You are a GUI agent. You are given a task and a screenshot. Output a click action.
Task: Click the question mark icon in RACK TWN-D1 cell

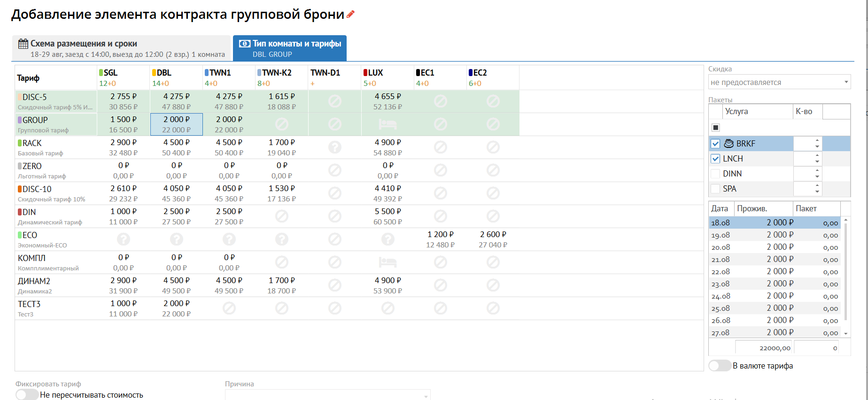pos(334,147)
